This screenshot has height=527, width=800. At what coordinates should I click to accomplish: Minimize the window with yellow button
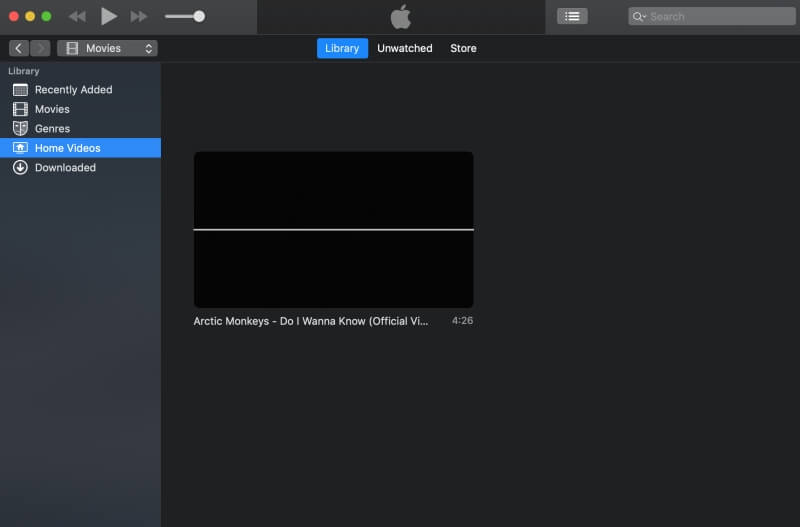(30, 16)
